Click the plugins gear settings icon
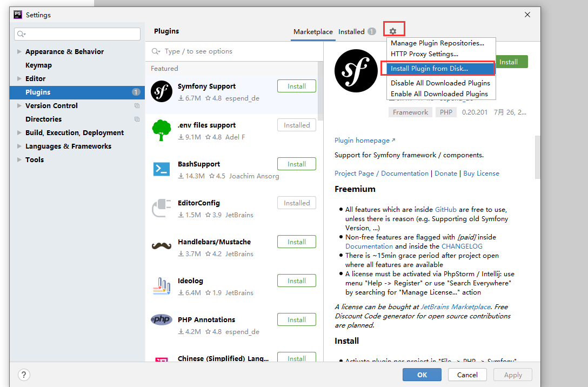The height and width of the screenshot is (387, 588). (x=393, y=31)
